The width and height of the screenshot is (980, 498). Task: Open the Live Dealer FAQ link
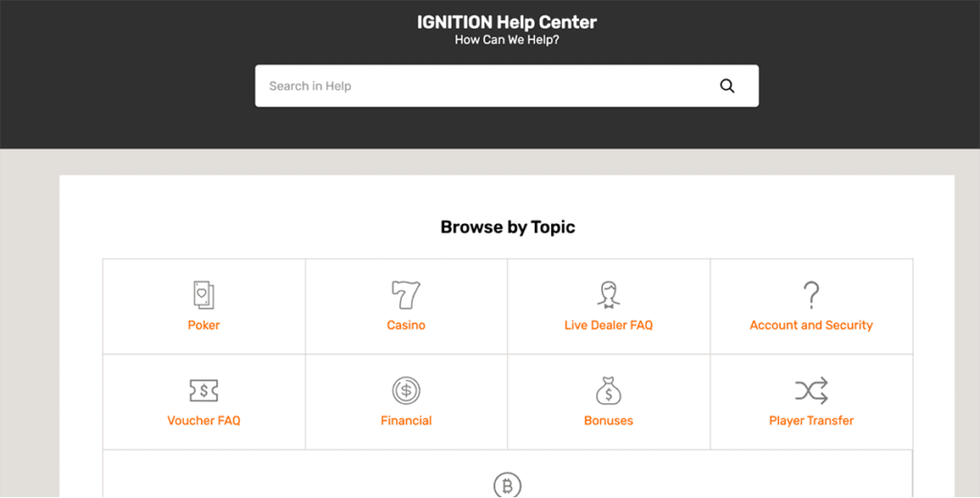pos(608,326)
